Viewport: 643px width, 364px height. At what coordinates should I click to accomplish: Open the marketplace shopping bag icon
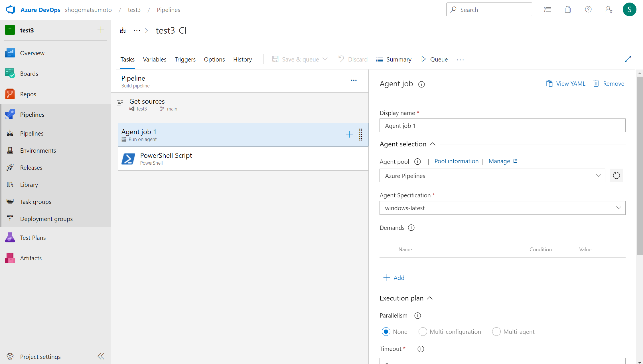[x=568, y=10]
